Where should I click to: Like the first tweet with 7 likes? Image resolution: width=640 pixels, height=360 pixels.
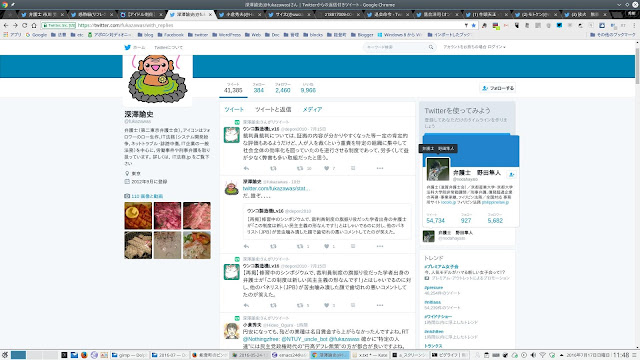coord(327,168)
